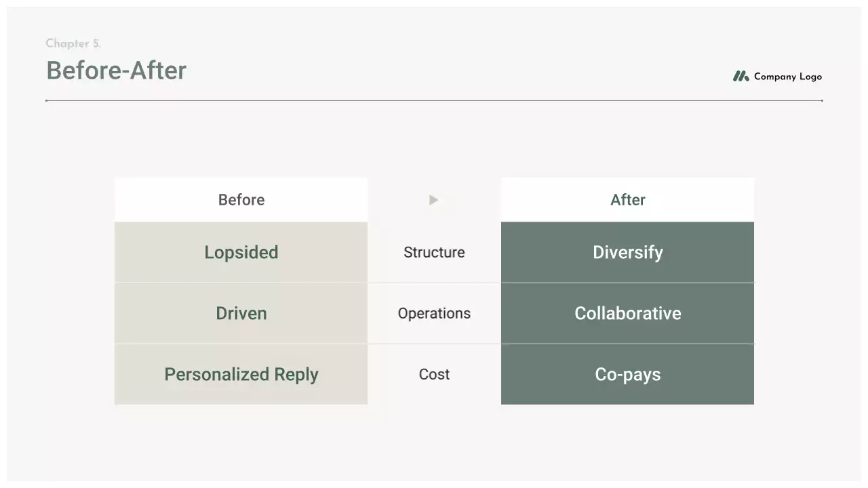Select the Before-After slide title

pos(116,70)
